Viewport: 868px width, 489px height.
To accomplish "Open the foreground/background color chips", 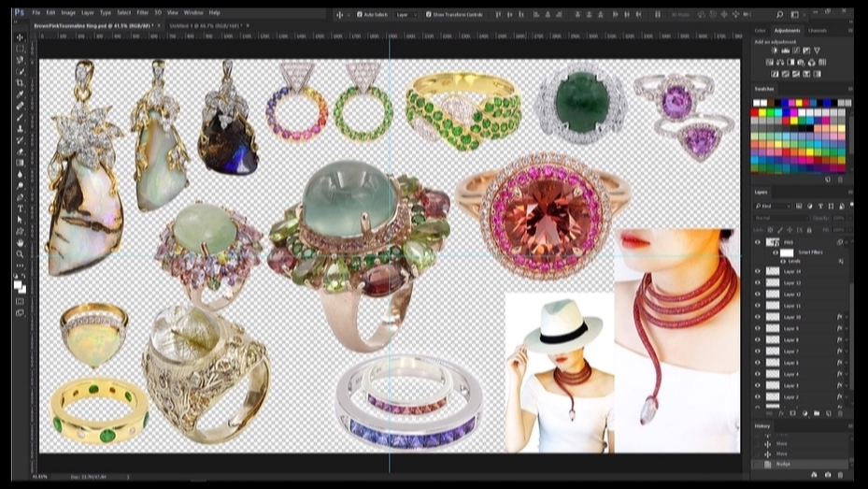I will (20, 286).
